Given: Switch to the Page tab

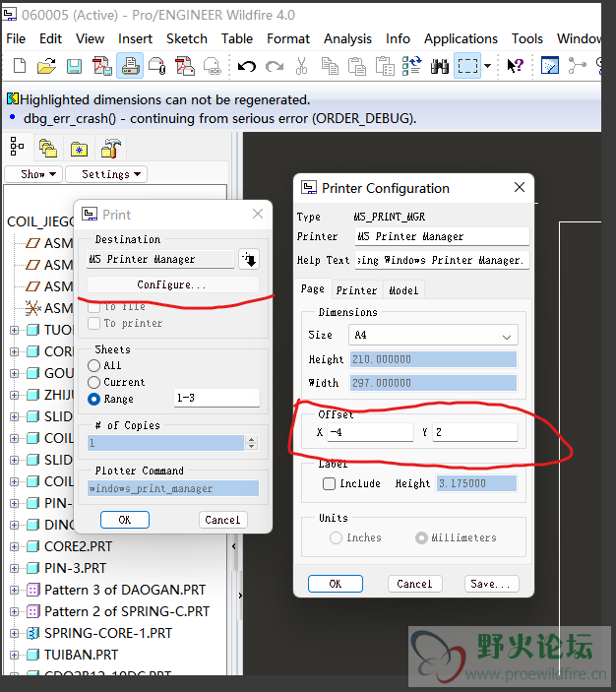Looking at the screenshot, I should tap(312, 289).
